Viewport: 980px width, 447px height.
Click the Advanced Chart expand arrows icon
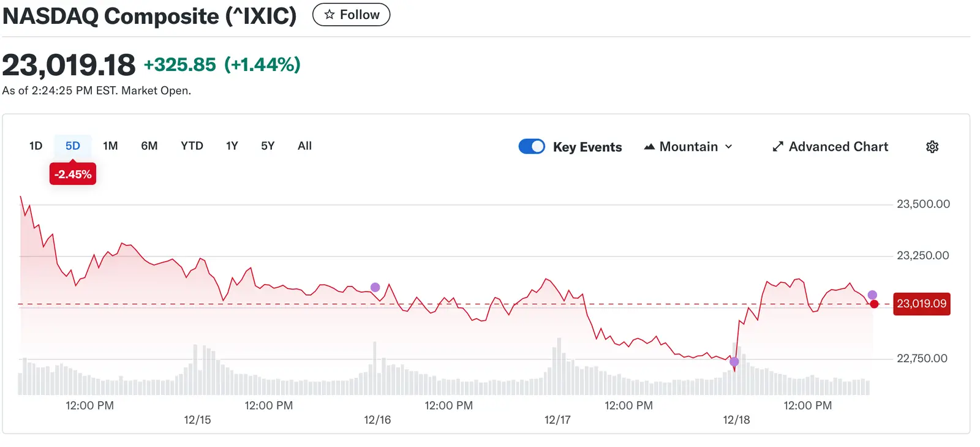(x=778, y=147)
